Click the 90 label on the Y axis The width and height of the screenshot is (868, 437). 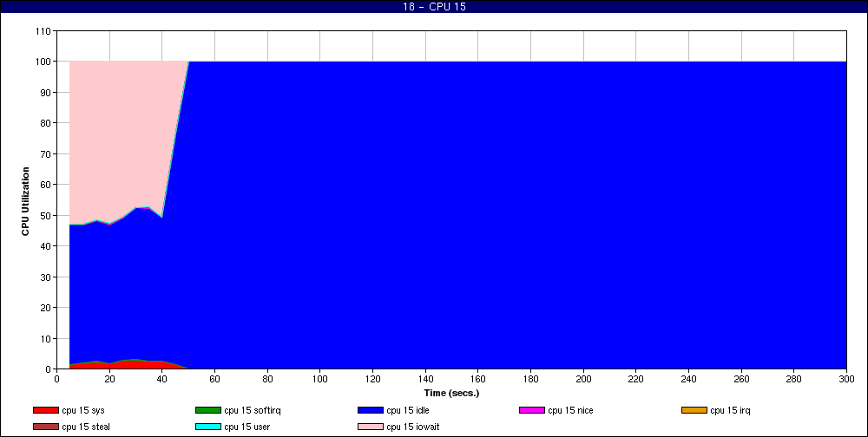click(47, 93)
